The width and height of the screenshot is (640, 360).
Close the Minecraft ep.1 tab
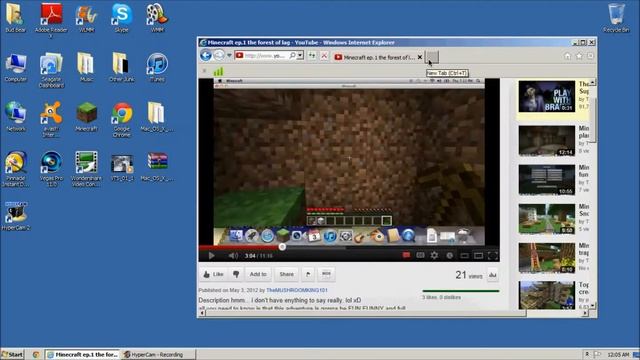pyautogui.click(x=420, y=58)
